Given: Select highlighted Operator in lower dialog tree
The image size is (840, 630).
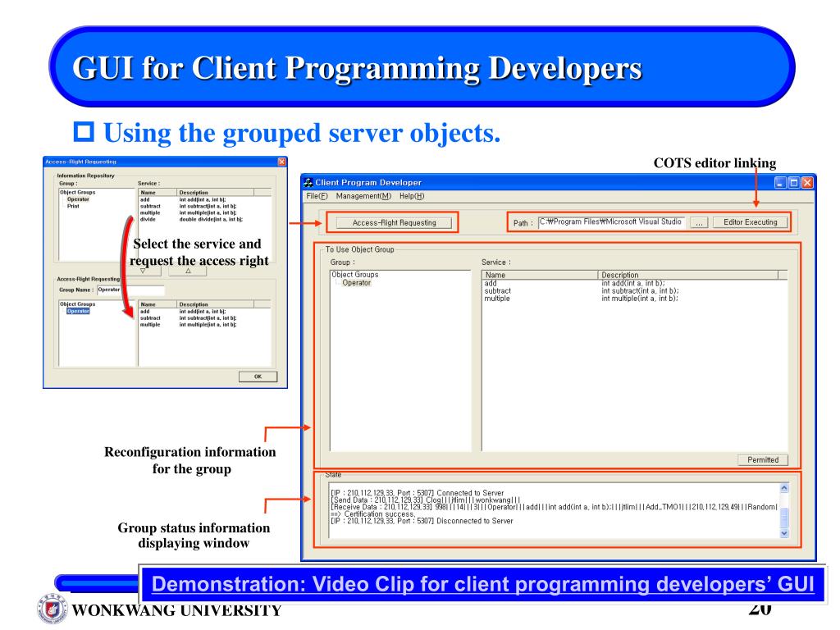Looking at the screenshot, I should pyautogui.click(x=78, y=311).
